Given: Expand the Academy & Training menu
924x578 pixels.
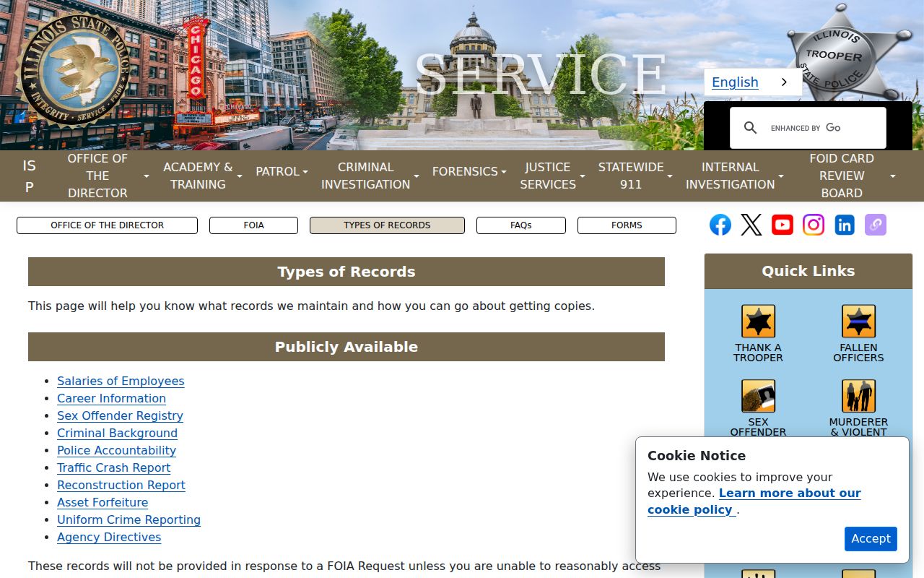Looking at the screenshot, I should point(202,176).
